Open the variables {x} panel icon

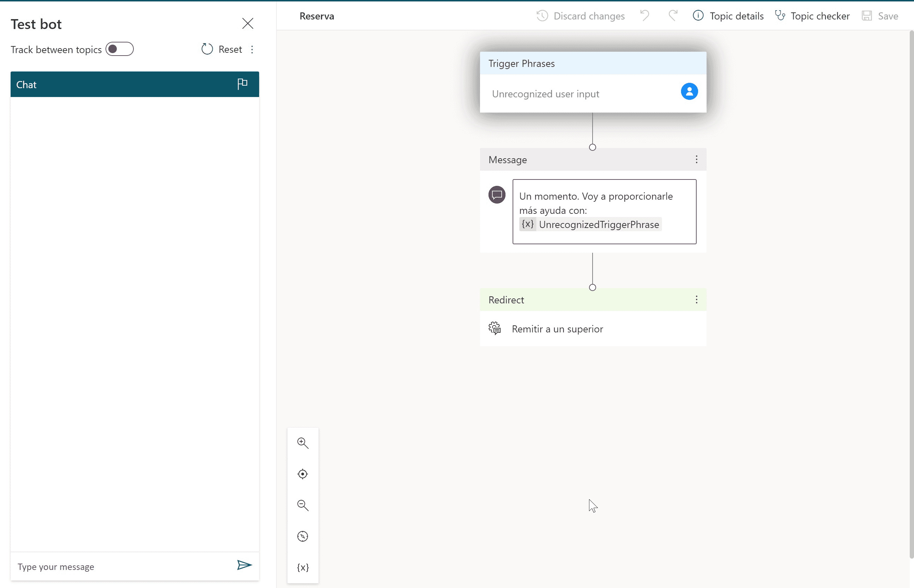coord(303,568)
